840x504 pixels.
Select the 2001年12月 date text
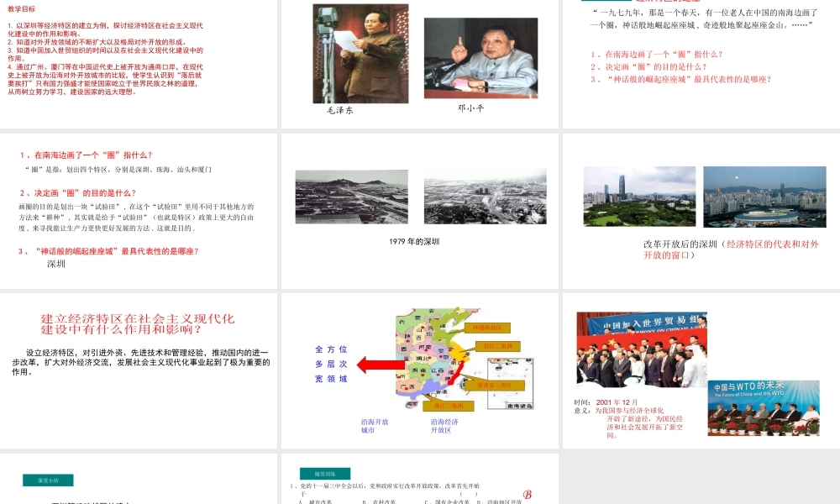(617, 402)
